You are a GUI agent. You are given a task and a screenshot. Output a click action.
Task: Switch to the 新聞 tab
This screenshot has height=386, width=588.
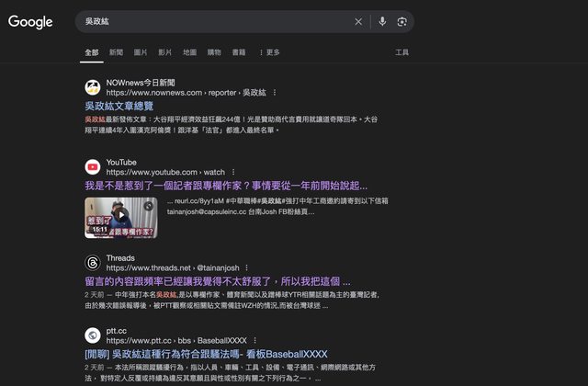(116, 52)
